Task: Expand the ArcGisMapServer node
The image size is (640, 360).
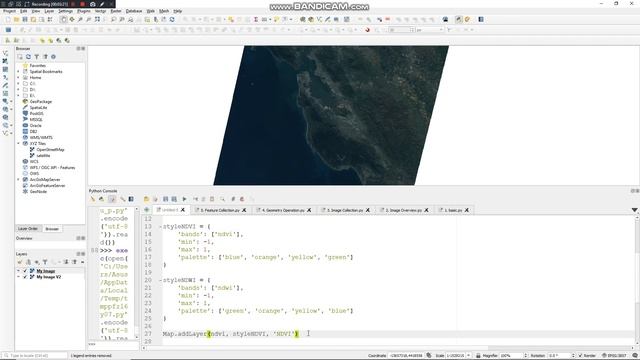Action: click(x=18, y=180)
